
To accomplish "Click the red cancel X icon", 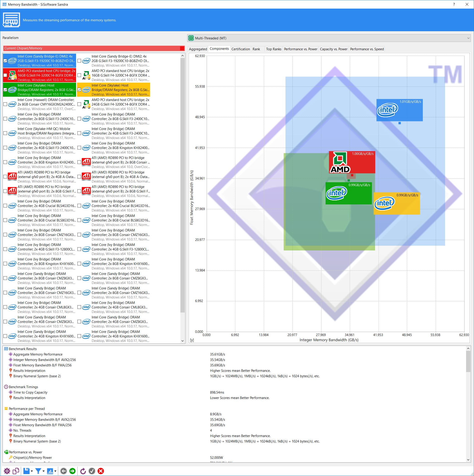I will [x=101, y=471].
